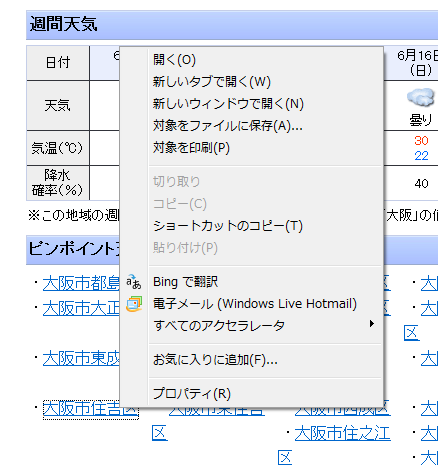Viewport: 438px width, 465px height.
Task: Click the 降水確率(%) row header cell
Action: click(x=58, y=183)
